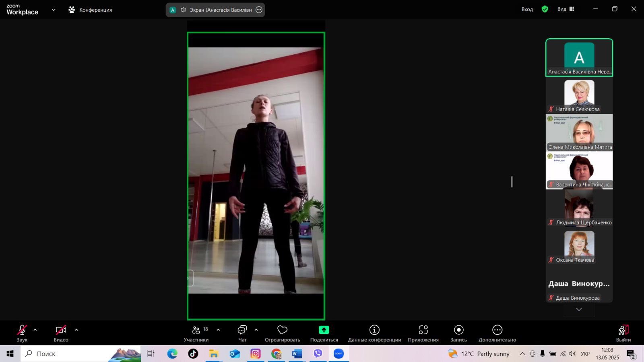Expand video options arrow next to Видео
The height and width of the screenshot is (362, 644).
click(x=76, y=330)
